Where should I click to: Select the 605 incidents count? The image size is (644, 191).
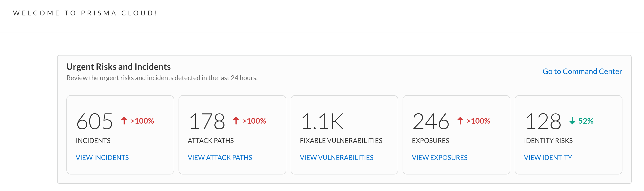(x=95, y=121)
